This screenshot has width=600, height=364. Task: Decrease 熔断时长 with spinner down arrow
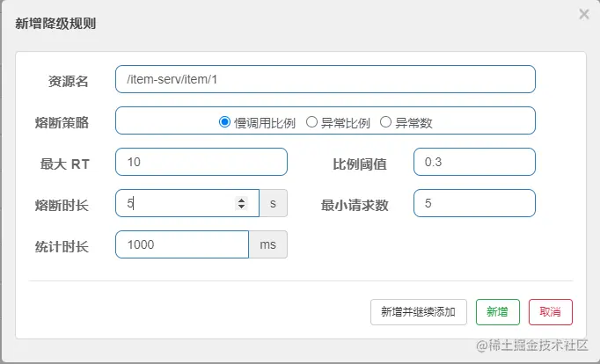point(241,207)
